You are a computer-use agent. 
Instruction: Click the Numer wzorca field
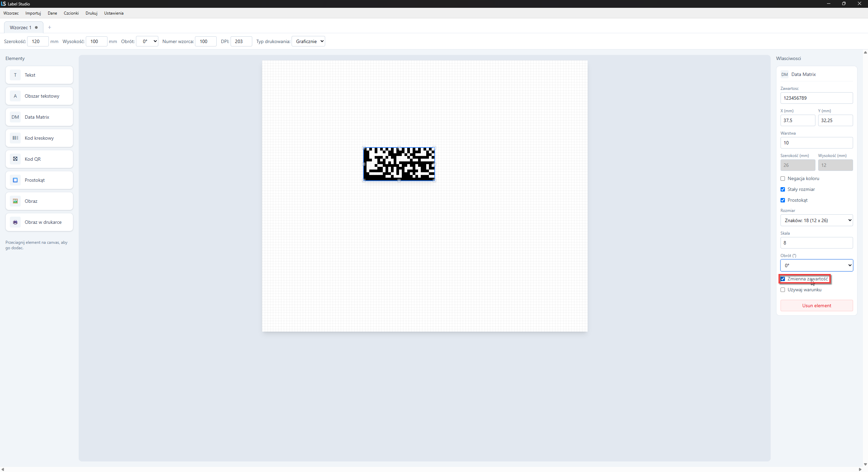pyautogui.click(x=206, y=41)
